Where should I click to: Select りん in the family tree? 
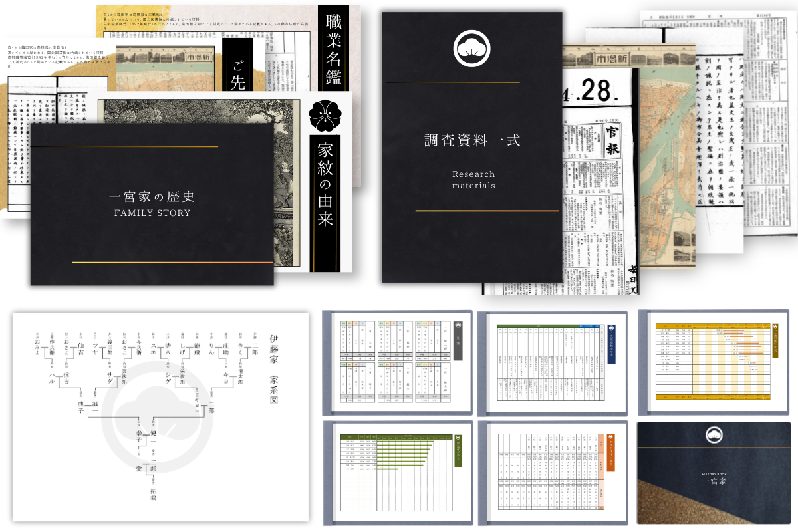point(211,348)
